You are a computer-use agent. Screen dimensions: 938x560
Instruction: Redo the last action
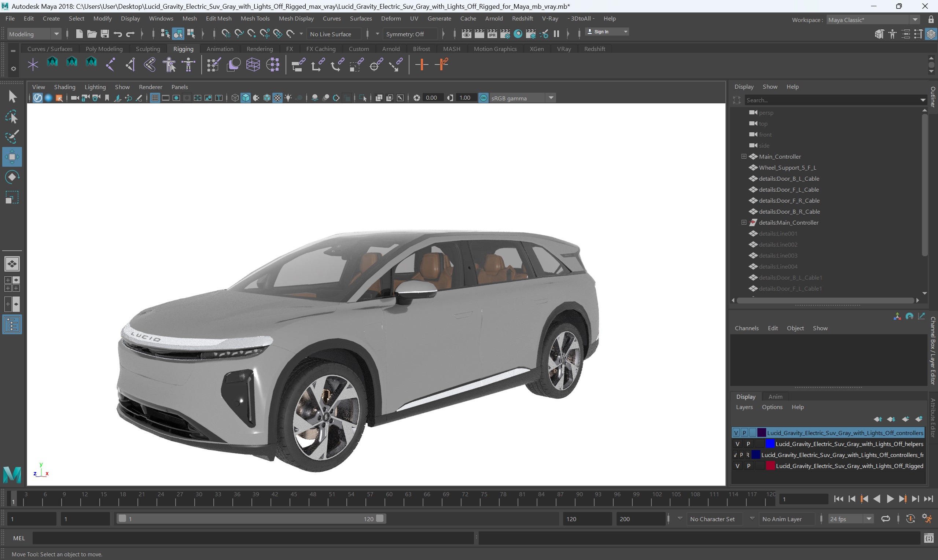pos(130,34)
